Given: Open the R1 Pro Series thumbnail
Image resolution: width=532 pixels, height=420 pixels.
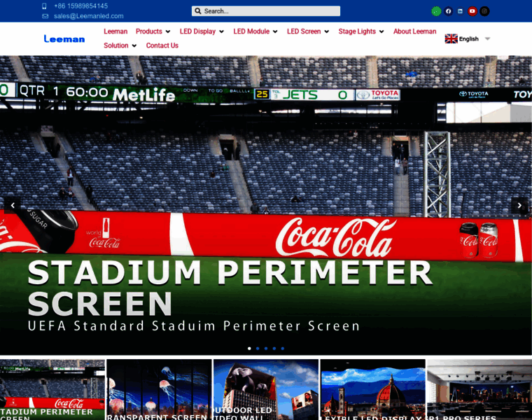Looking at the screenshot, I should 479,389.
